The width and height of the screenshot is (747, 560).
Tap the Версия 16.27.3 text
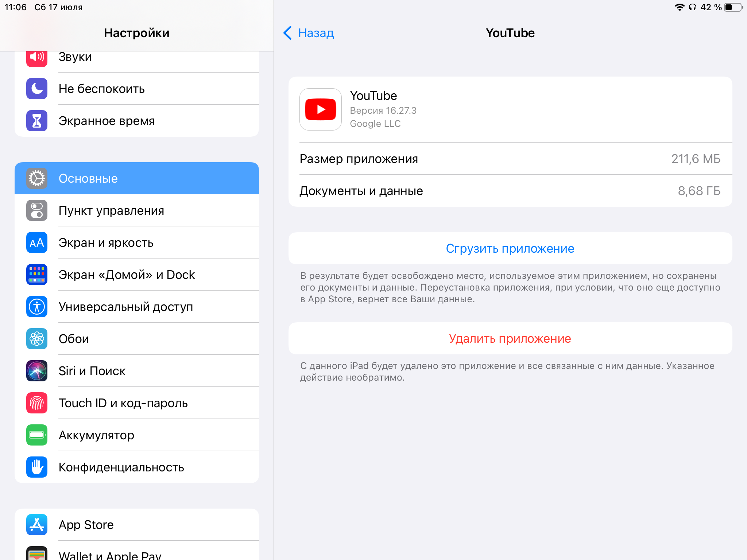click(383, 110)
